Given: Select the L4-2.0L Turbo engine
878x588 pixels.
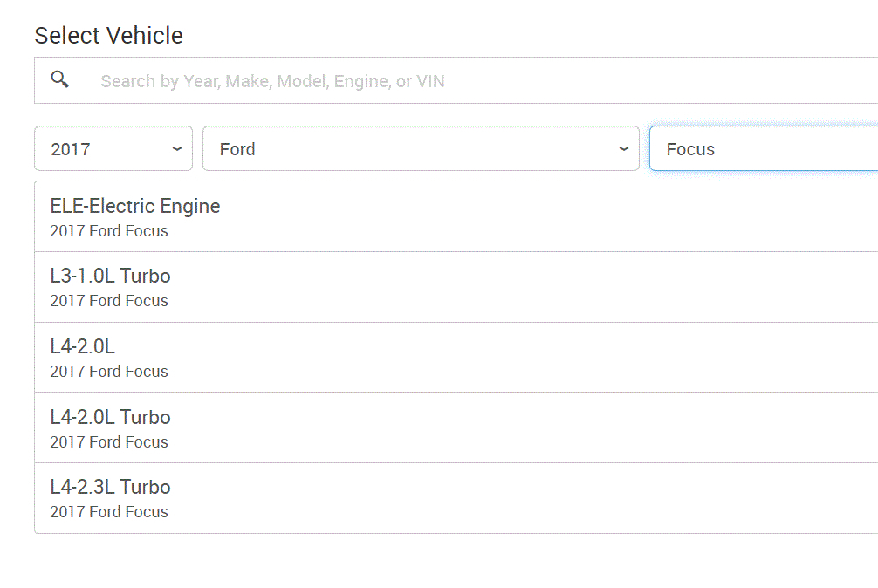Looking at the screenshot, I should [x=111, y=417].
